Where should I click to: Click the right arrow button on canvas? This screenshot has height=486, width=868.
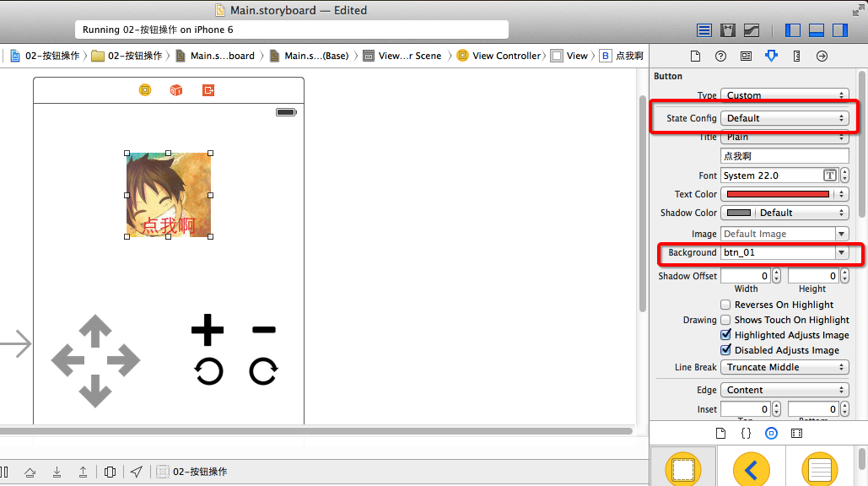click(x=123, y=360)
